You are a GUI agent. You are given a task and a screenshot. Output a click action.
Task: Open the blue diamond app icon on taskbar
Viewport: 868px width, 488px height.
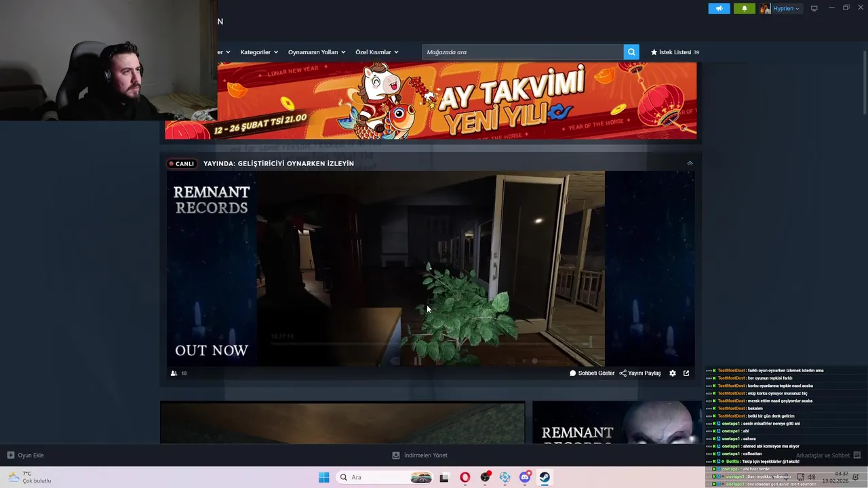tap(505, 477)
